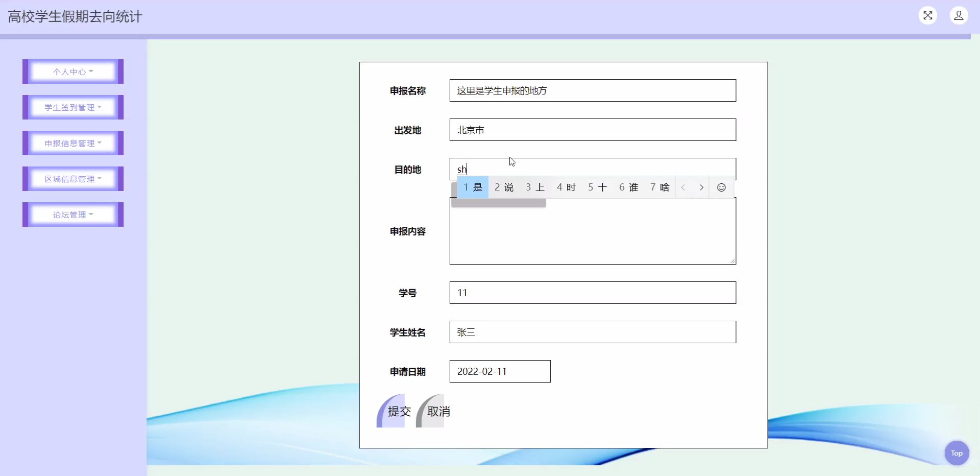This screenshot has width=980, height=476.
Task: Click the 出发地 input containing 北京市
Action: pos(593,130)
